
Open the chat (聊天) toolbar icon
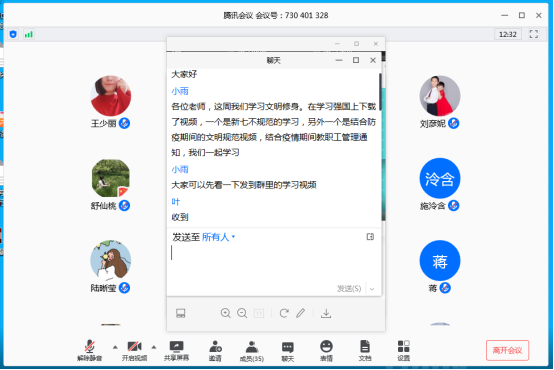tap(288, 351)
